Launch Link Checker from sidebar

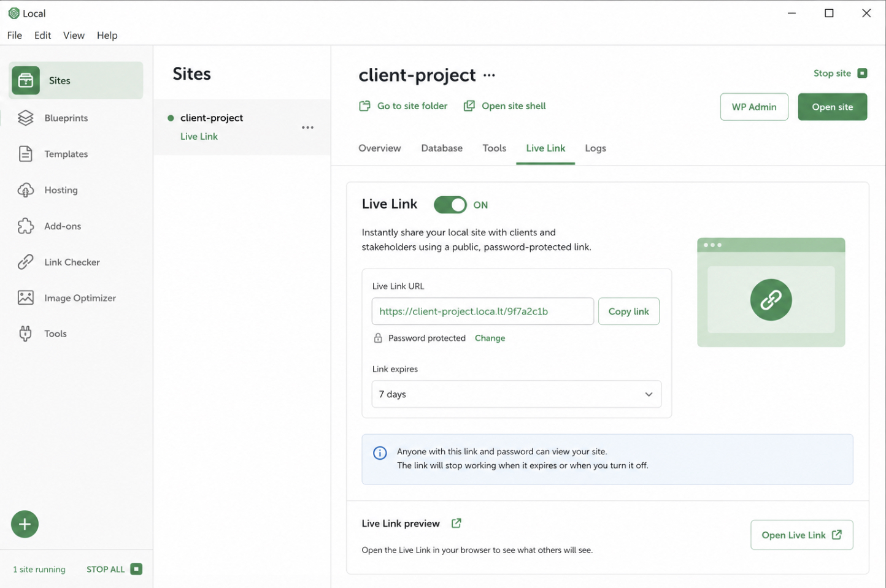point(72,262)
